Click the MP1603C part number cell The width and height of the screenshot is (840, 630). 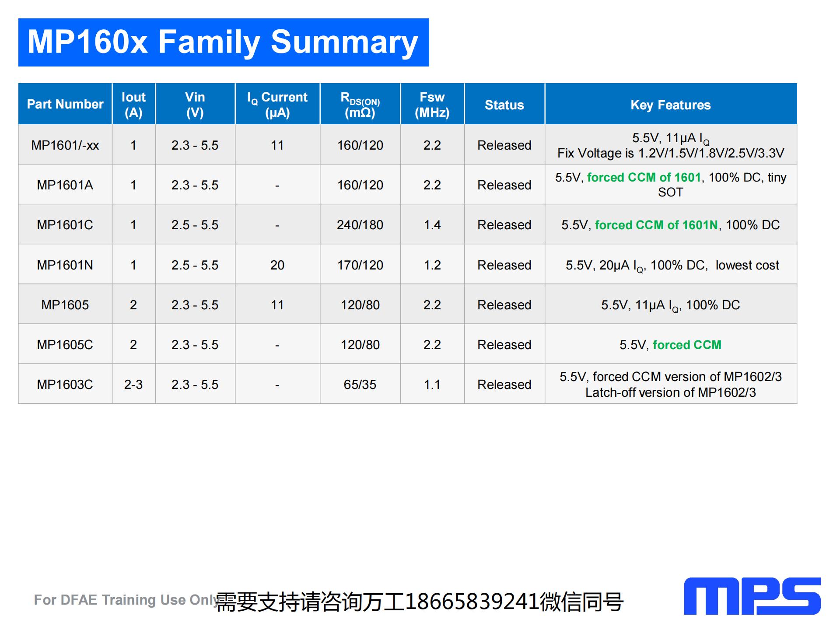pyautogui.click(x=65, y=385)
